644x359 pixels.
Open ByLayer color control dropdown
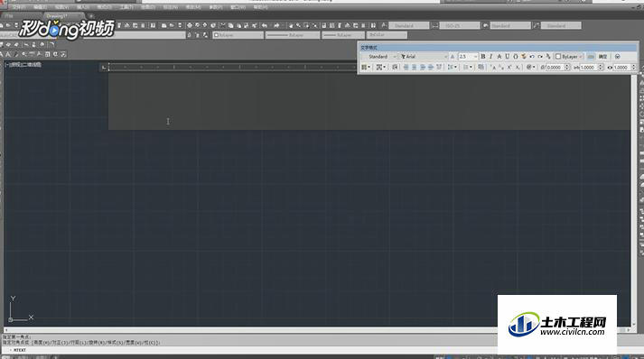(x=238, y=35)
